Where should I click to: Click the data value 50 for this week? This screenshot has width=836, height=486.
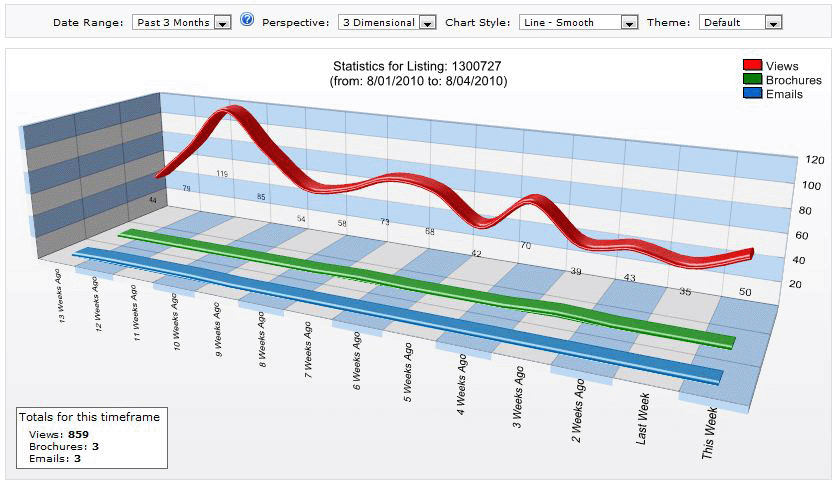pyautogui.click(x=745, y=290)
